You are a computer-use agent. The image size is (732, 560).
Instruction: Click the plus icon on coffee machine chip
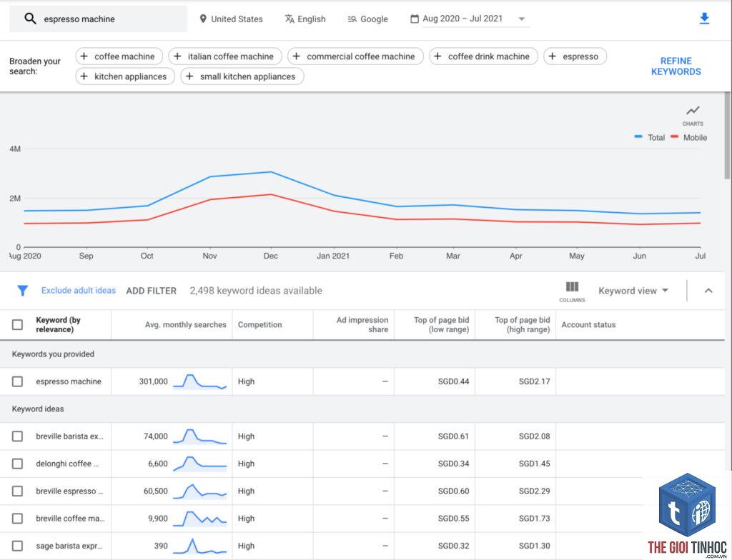pos(84,56)
